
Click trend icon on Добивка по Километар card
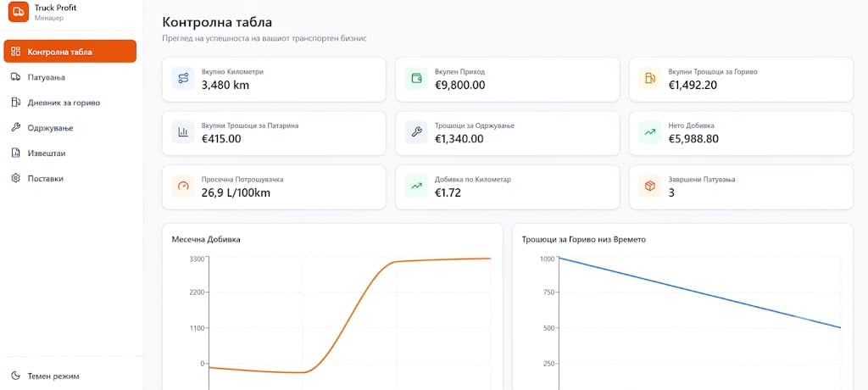[416, 187]
